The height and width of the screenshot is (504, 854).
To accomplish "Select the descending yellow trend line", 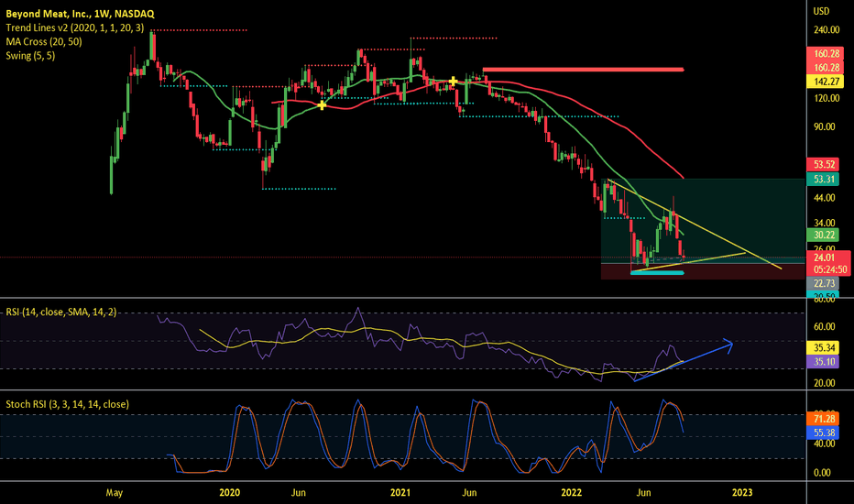I will click(695, 224).
